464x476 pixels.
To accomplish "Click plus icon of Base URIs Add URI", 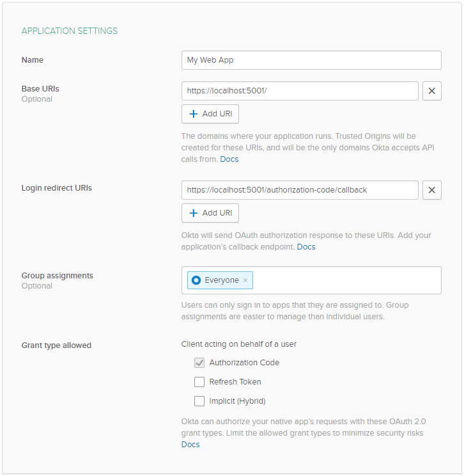I will [x=194, y=114].
